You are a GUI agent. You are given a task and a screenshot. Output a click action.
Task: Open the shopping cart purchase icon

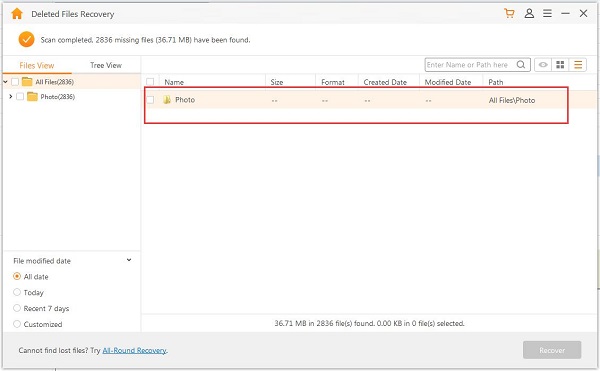[509, 13]
